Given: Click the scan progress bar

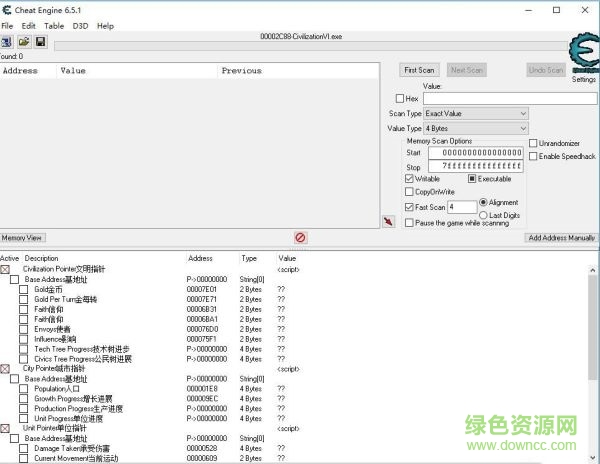Looking at the screenshot, I should click(300, 45).
